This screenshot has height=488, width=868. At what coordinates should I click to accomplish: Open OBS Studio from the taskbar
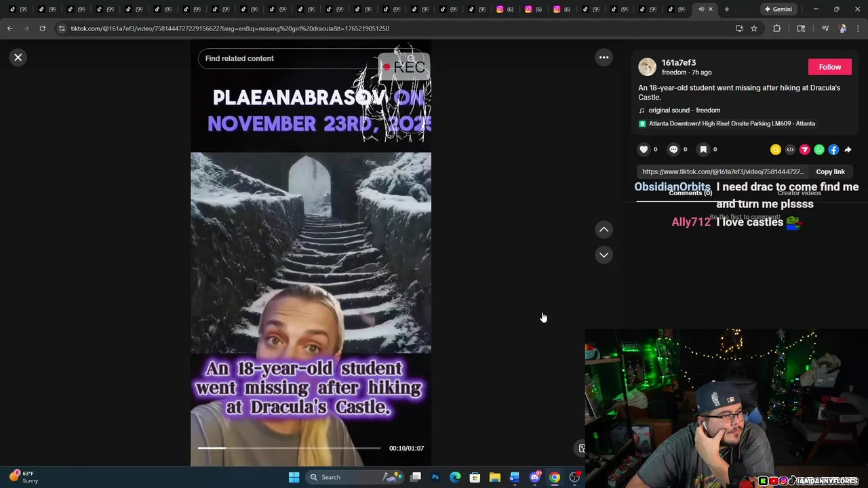click(574, 477)
